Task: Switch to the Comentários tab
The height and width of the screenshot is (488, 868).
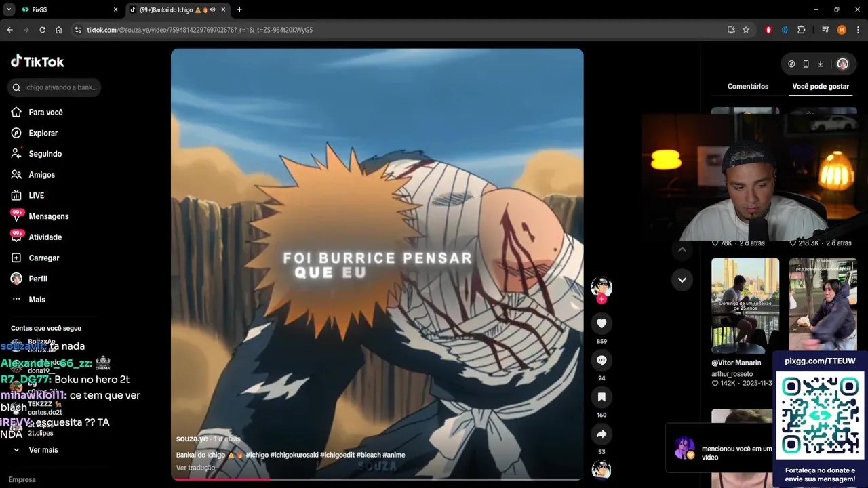Action: pyautogui.click(x=748, y=87)
